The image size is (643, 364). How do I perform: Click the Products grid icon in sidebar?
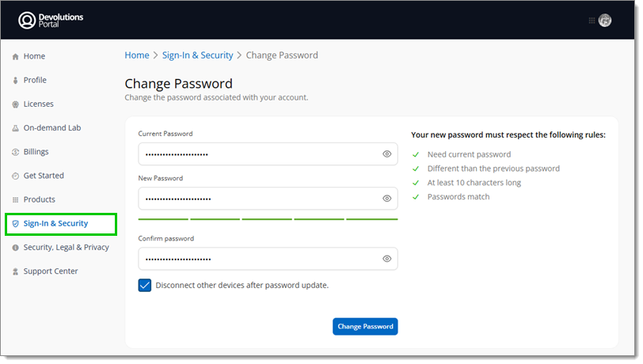(x=16, y=199)
